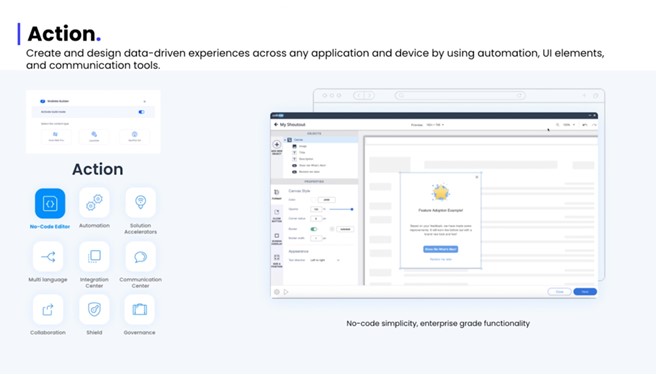Open Solution Accelerators lightbulb icon
This screenshot has height=375, width=656.
[141, 203]
